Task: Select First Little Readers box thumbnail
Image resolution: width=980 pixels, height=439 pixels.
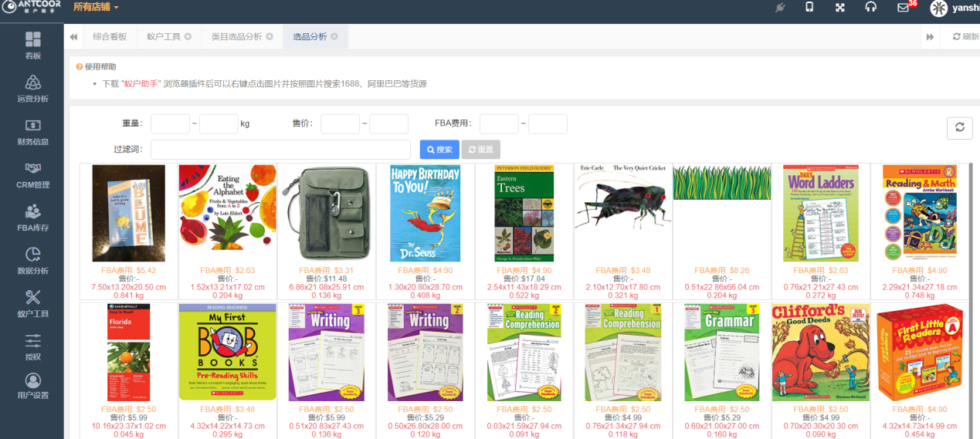Action: (x=919, y=352)
